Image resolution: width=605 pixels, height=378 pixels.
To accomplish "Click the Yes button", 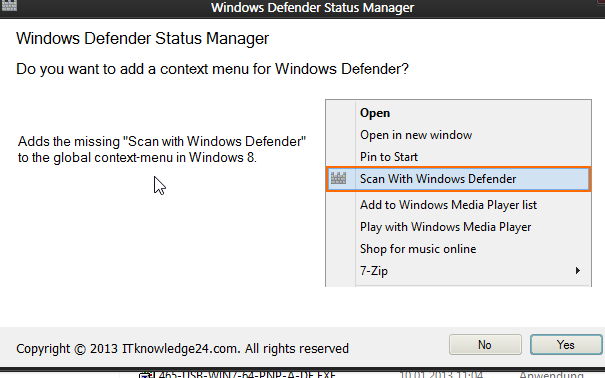I will pos(566,344).
